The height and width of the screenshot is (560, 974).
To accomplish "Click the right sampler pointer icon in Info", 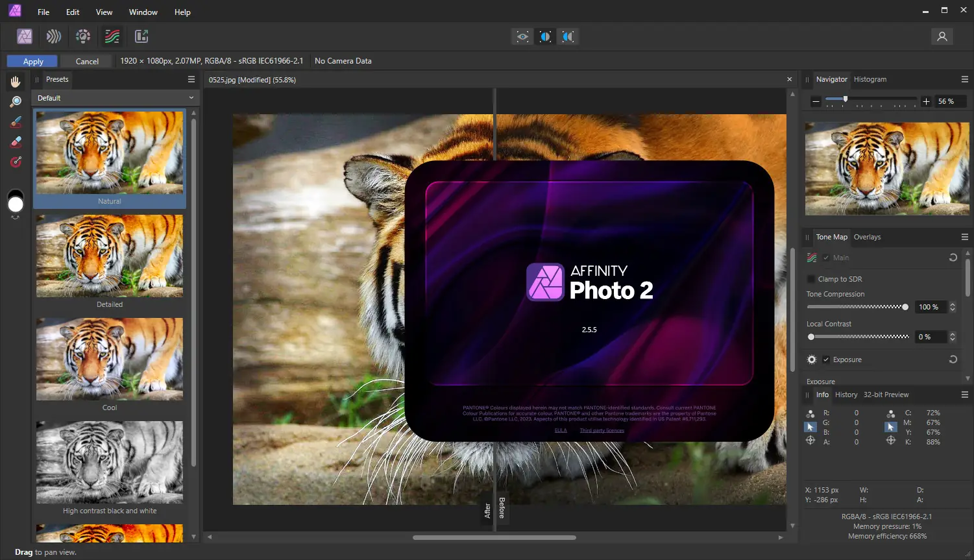I will pos(891,427).
